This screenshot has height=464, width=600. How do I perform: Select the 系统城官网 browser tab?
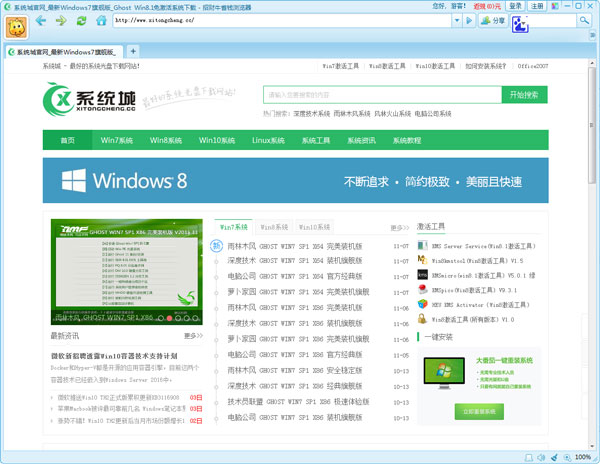[64, 52]
